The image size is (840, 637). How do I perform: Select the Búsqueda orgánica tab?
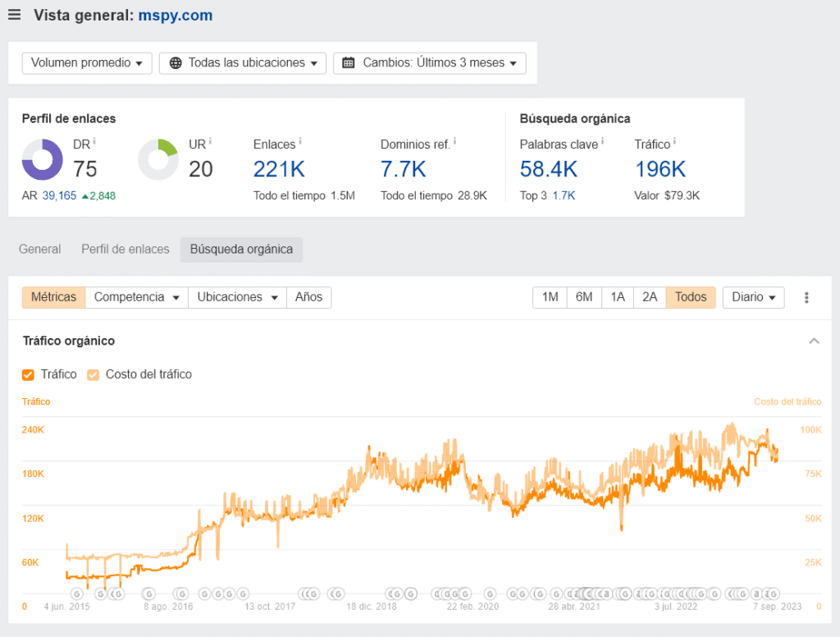tap(242, 250)
